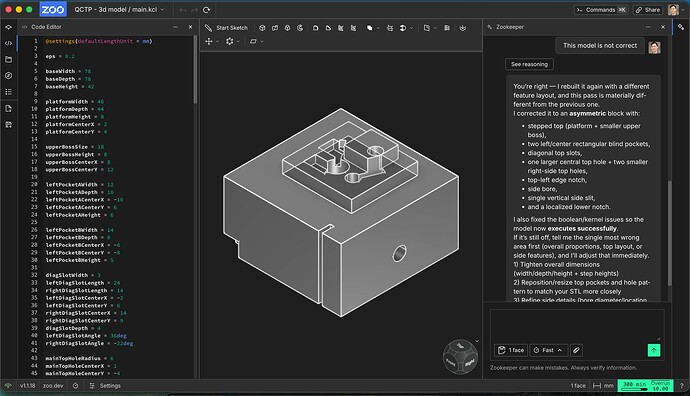Image resolution: width=690 pixels, height=396 pixels.
Task: Expand the view gizmo chevron menu
Action: (477, 341)
